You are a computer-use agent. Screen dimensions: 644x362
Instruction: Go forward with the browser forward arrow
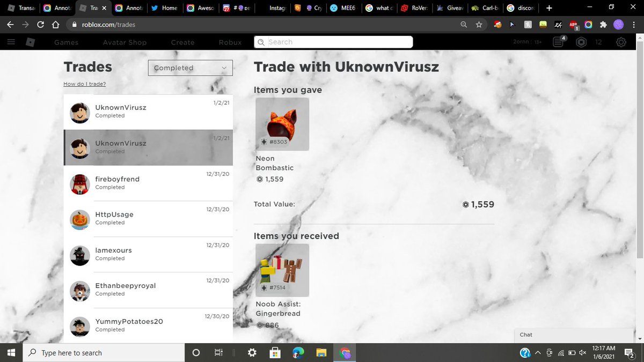click(x=25, y=25)
